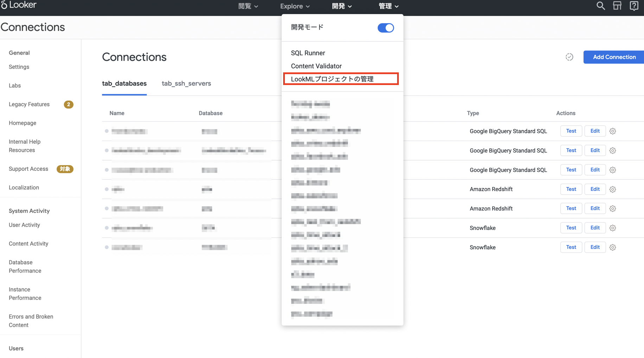
Task: Open gear menu for last Snowflake row
Action: coord(613,247)
